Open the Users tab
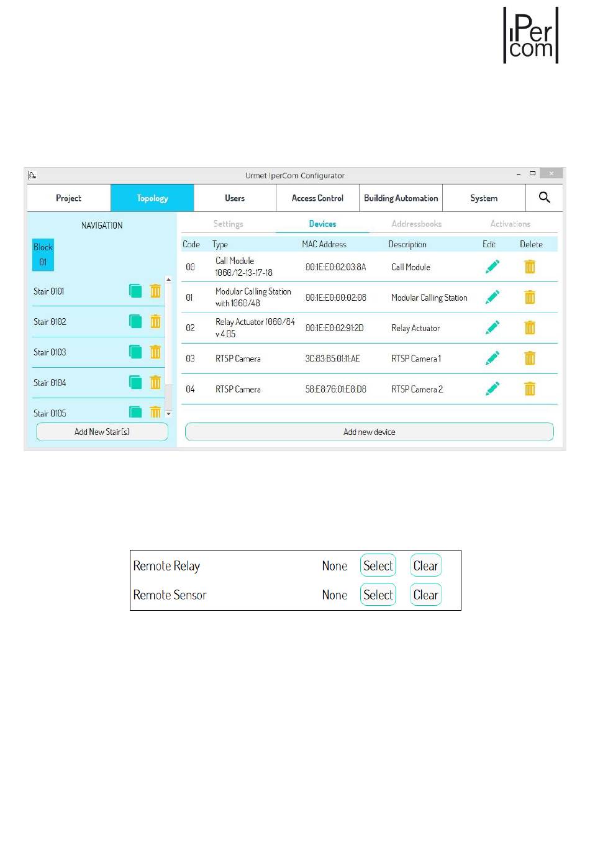 coord(235,198)
